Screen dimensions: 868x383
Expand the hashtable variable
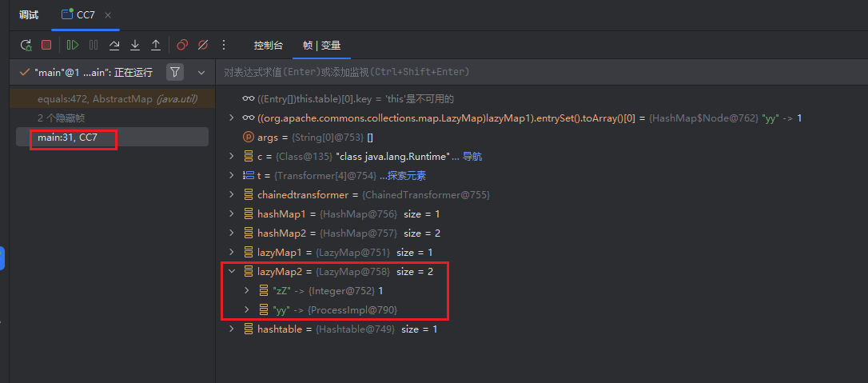pos(232,329)
